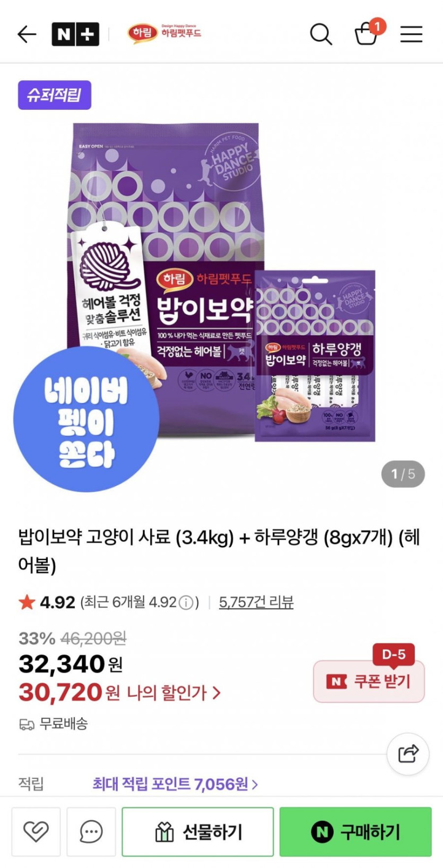Click the 선물하기 gift button
The height and width of the screenshot is (868, 443).
click(x=198, y=831)
